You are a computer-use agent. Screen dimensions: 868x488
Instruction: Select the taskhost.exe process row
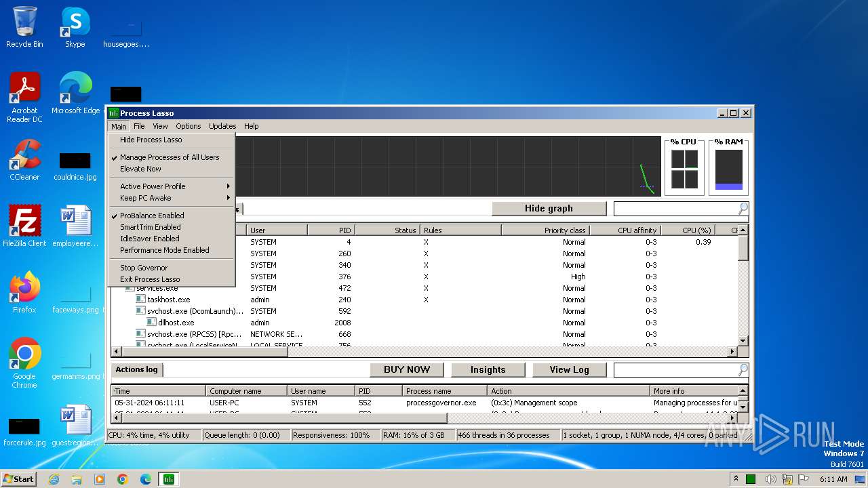[425, 300]
